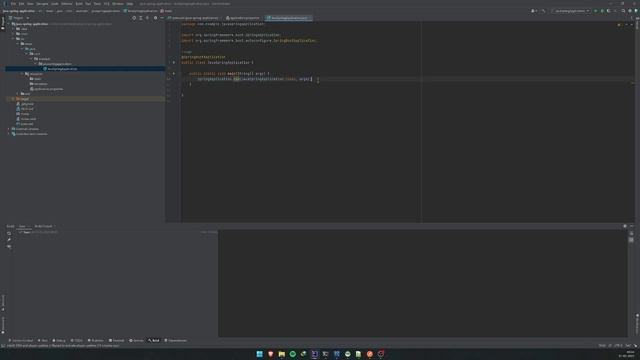Run the main method gutter icon

click(x=173, y=73)
